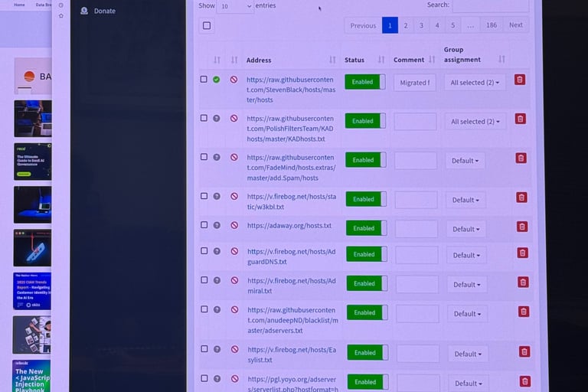
Task: Check the Admiral.txt row checkbox
Action: tap(204, 280)
